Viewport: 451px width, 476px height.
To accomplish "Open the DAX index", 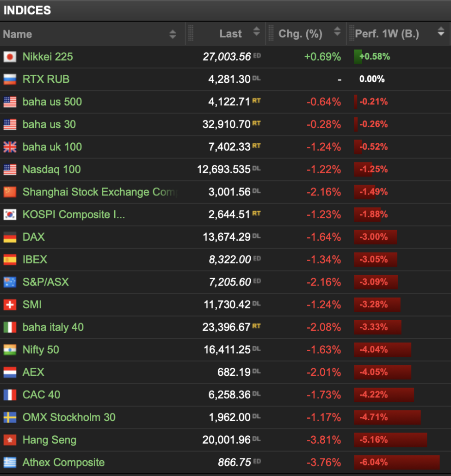I will click(34, 237).
